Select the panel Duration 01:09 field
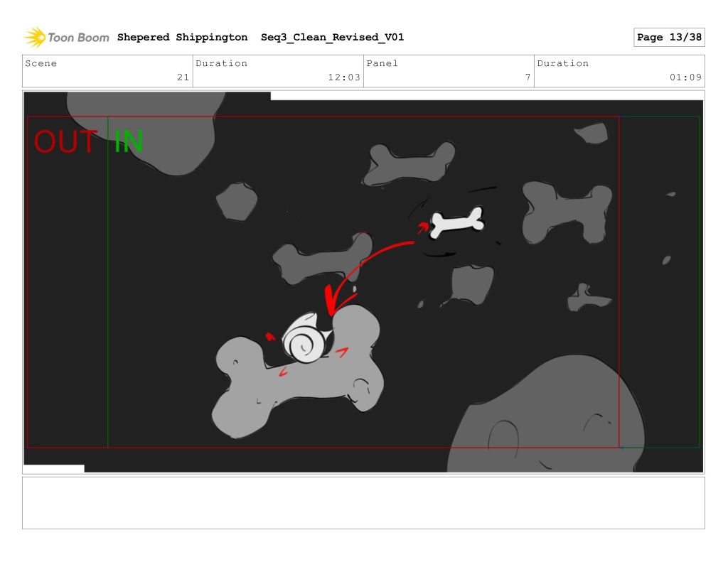 619,71
